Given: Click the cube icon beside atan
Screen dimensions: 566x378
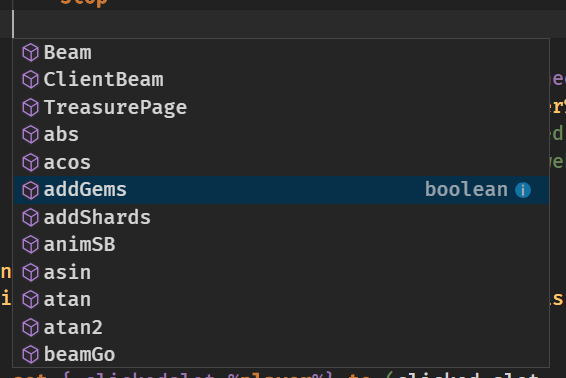Looking at the screenshot, I should coord(30,300).
